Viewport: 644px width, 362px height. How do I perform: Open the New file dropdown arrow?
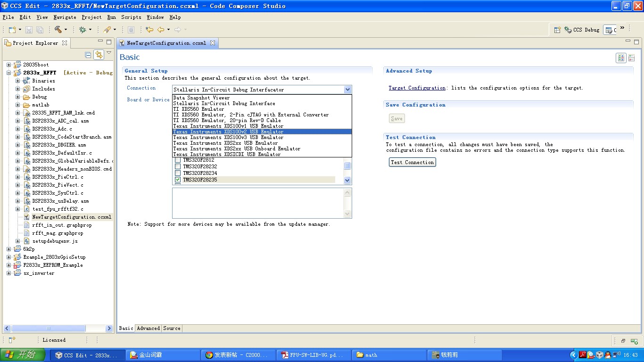pyautogui.click(x=20, y=30)
